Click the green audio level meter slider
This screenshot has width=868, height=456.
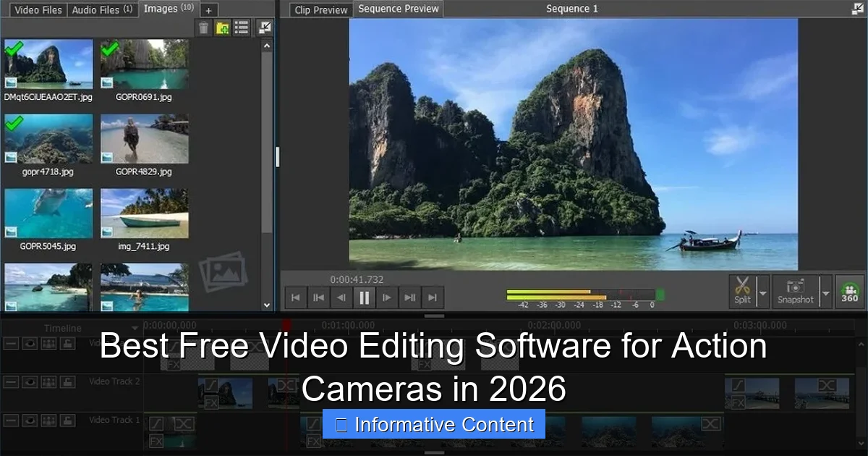point(658,295)
